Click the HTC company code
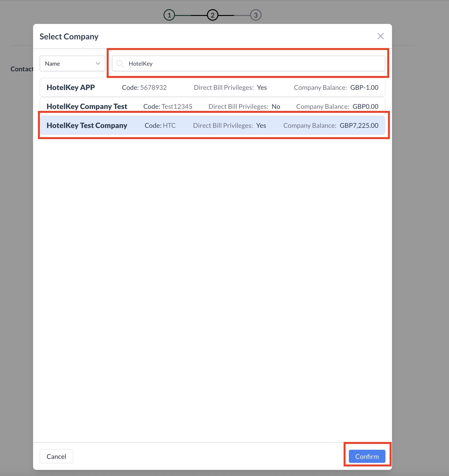The width and height of the screenshot is (449, 476). point(169,125)
